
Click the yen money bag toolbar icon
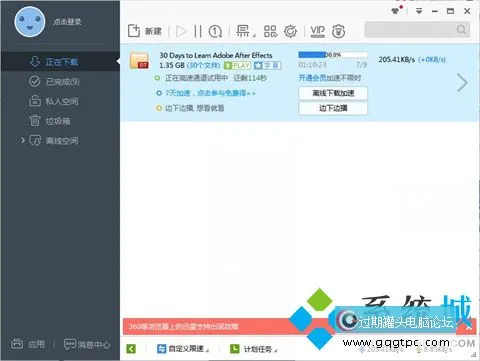[338, 31]
